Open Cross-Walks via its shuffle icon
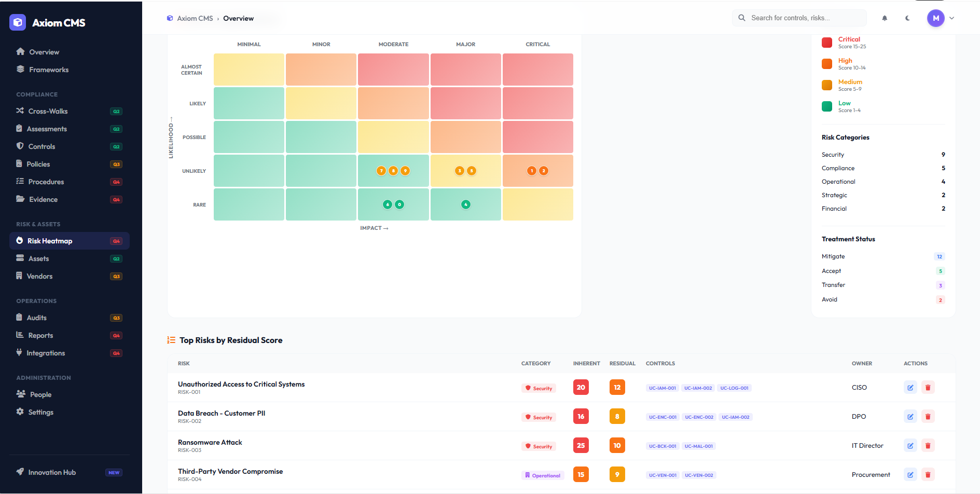This screenshot has width=980, height=494. tap(20, 111)
